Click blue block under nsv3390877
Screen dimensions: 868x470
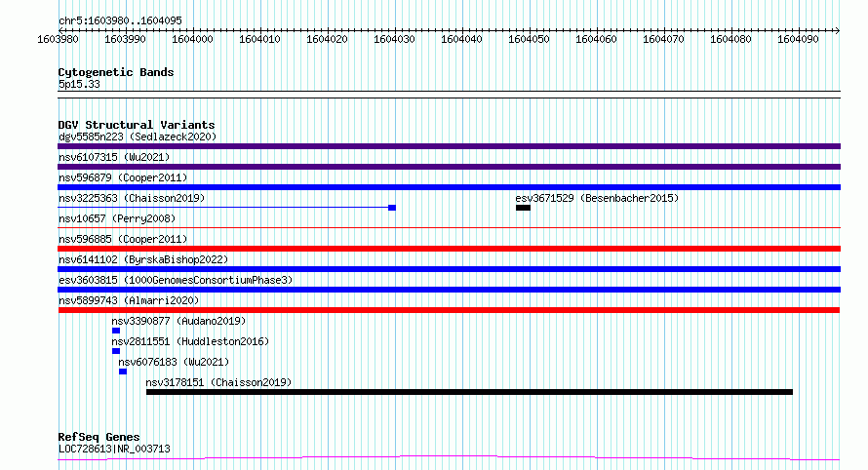[116, 331]
